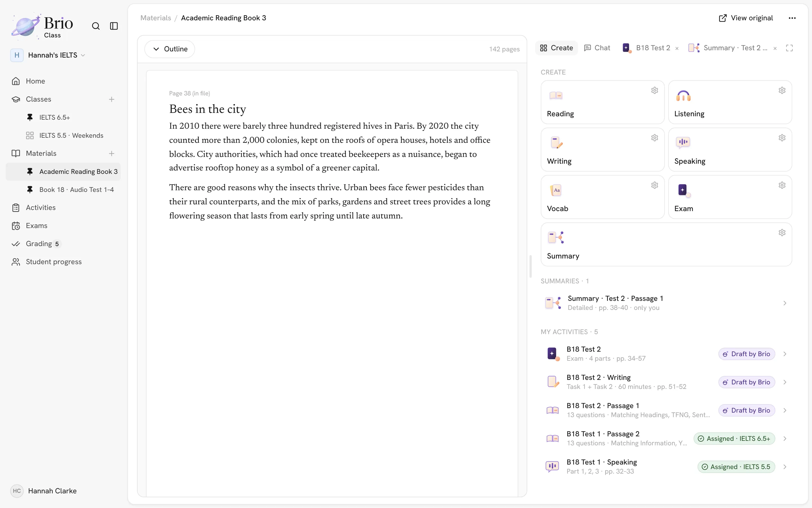This screenshot has height=508, width=812.
Task: Create a Vocab activity card
Action: [603, 197]
